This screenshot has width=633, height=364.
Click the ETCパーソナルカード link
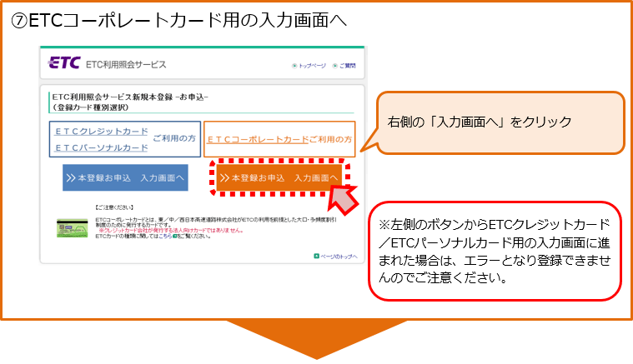pos(101,148)
